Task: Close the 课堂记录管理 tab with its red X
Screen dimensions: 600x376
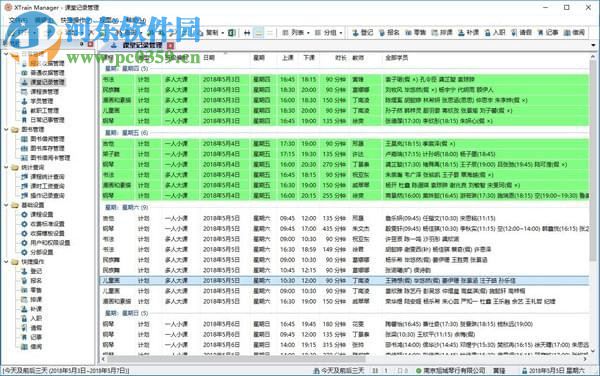Action: [x=171, y=46]
